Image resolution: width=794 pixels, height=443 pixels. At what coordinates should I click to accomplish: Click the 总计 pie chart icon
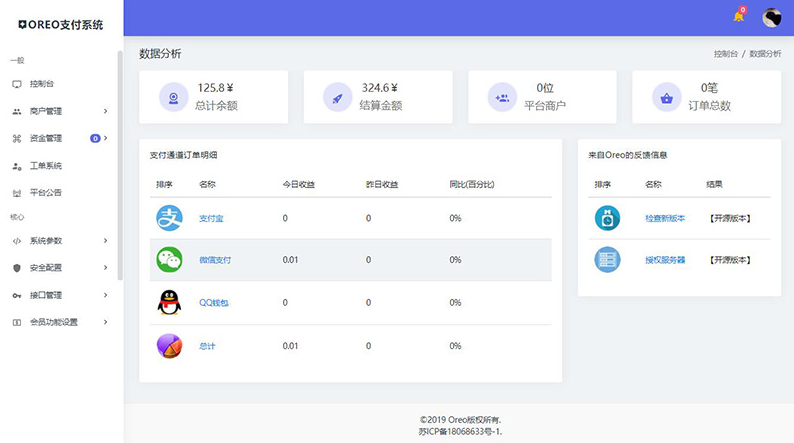tap(169, 346)
